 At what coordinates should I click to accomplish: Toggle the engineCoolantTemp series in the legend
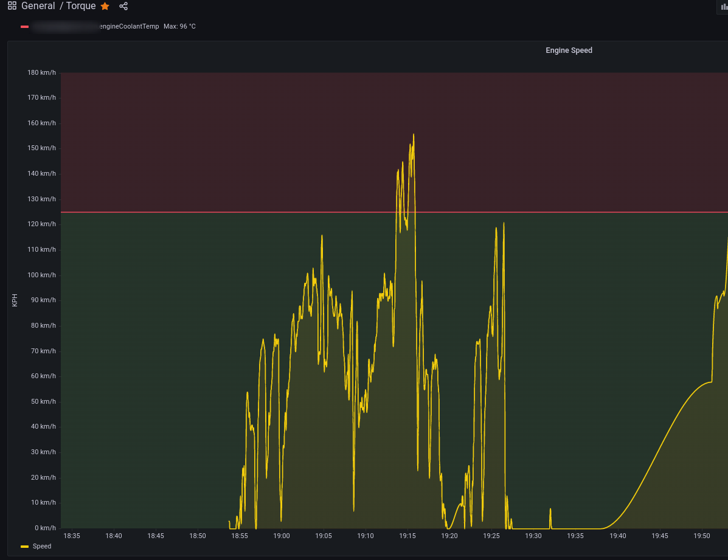(x=129, y=27)
